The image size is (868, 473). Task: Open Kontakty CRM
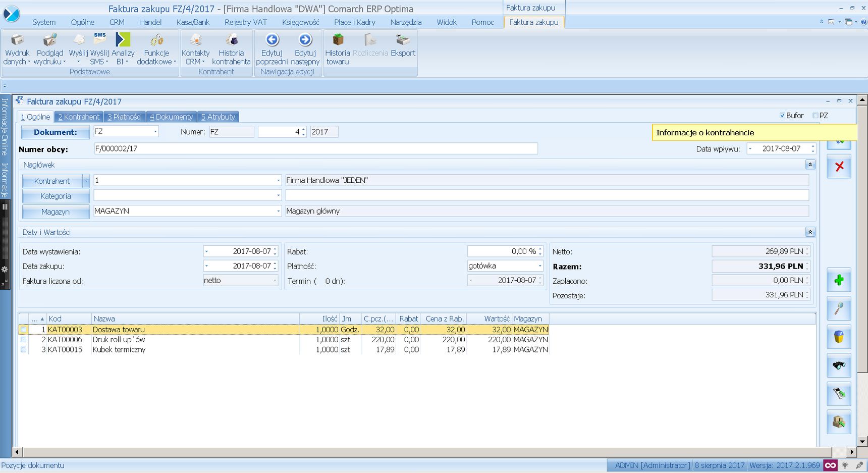click(195, 49)
